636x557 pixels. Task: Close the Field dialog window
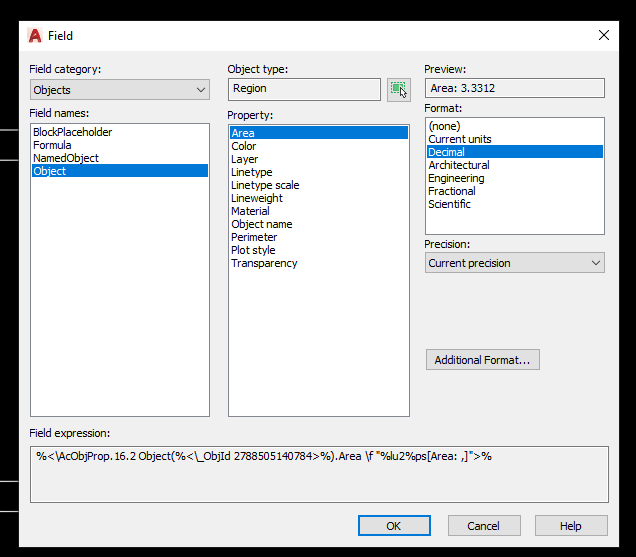pyautogui.click(x=603, y=35)
